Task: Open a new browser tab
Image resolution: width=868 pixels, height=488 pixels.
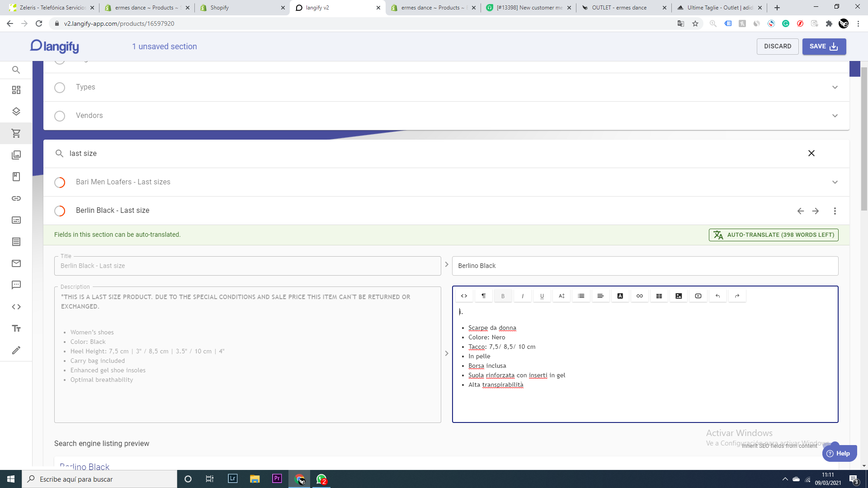Action: tap(777, 8)
